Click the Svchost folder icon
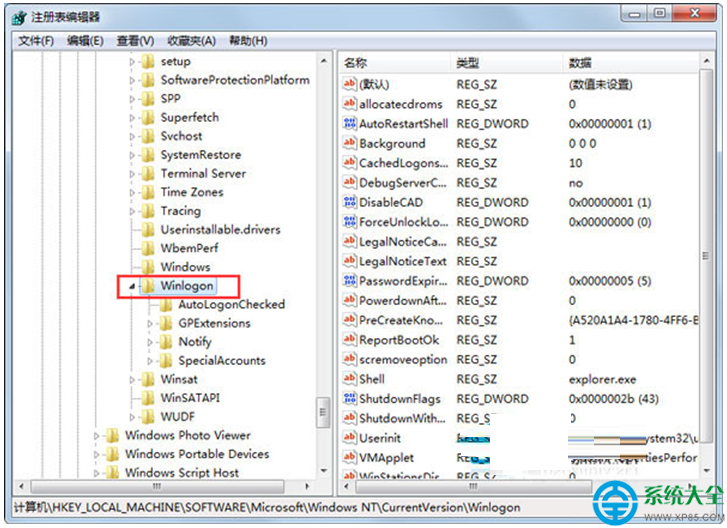This screenshot has height=528, width=727. click(148, 136)
